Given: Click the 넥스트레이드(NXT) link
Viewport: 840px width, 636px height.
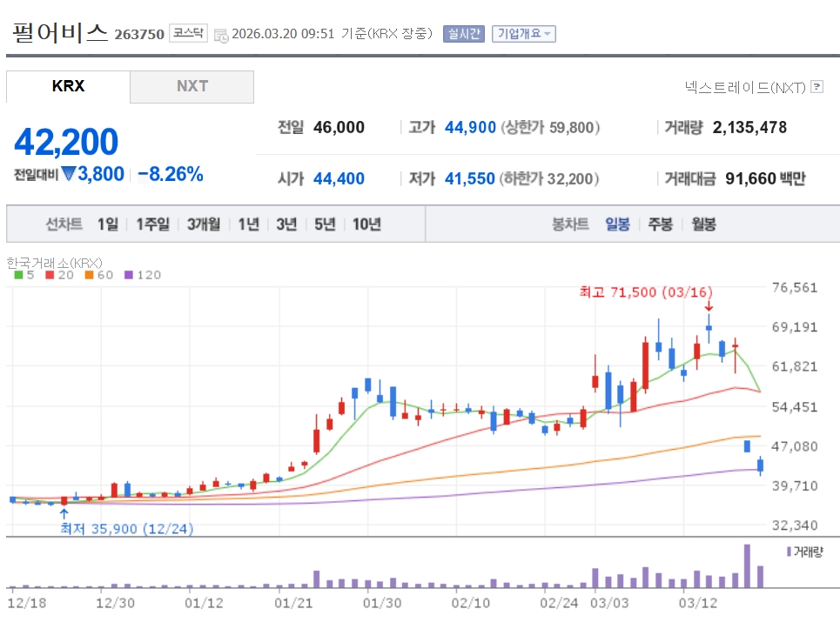Looking at the screenshot, I should (745, 87).
